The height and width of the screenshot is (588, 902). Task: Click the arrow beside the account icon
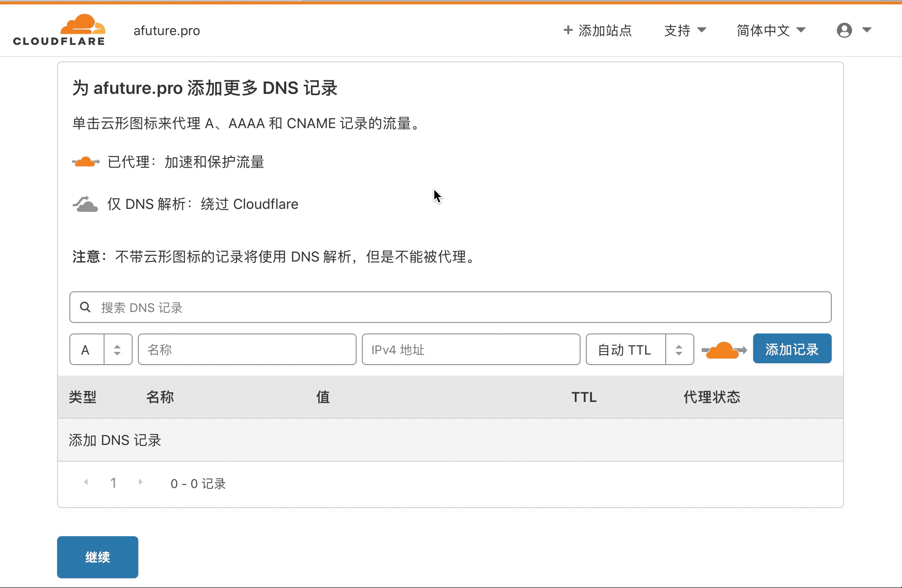pyautogui.click(x=866, y=30)
